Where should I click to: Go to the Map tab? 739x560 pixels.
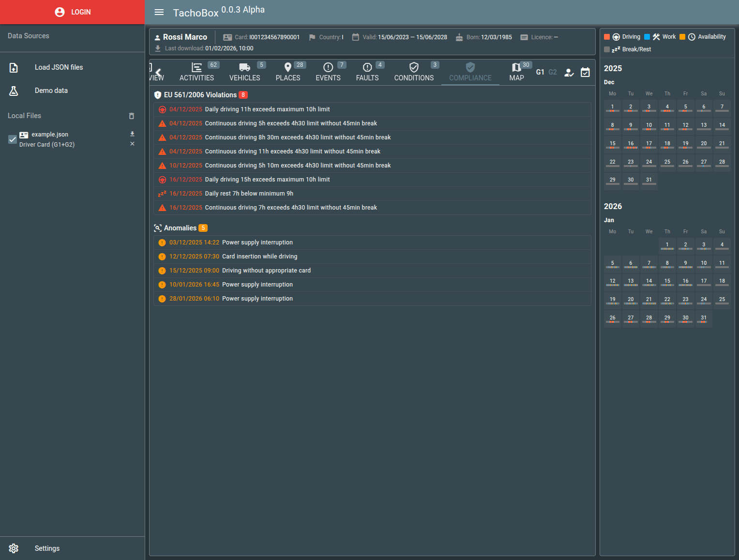[516, 72]
